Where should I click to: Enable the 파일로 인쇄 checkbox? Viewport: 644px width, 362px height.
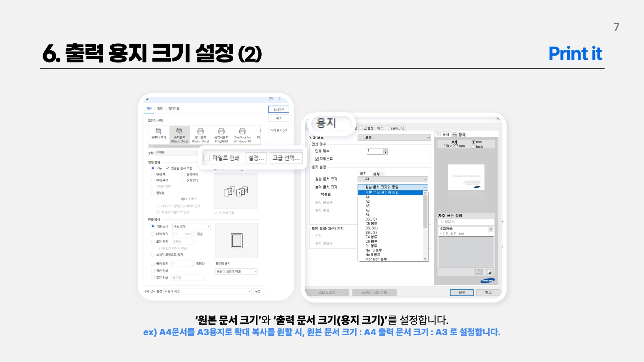207,158
